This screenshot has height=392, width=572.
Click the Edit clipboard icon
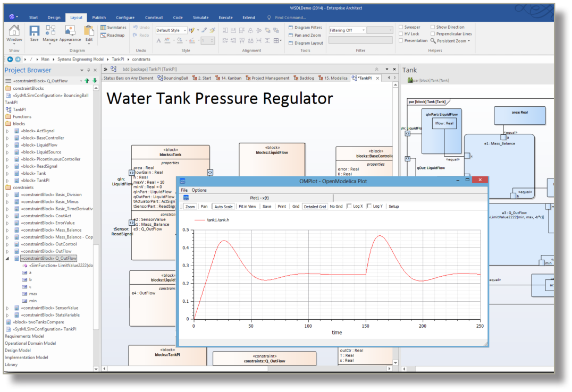pos(89,33)
